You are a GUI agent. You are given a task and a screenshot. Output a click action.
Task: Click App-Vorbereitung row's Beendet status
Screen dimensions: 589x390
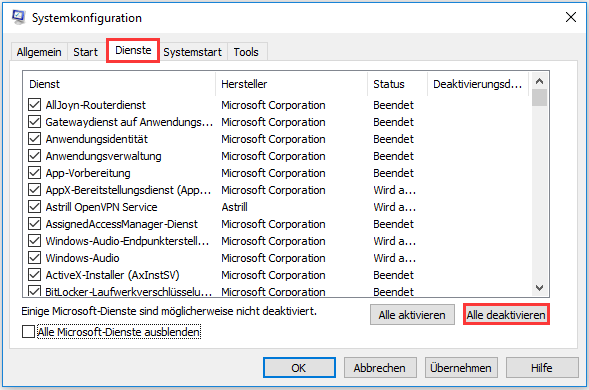[x=393, y=173]
